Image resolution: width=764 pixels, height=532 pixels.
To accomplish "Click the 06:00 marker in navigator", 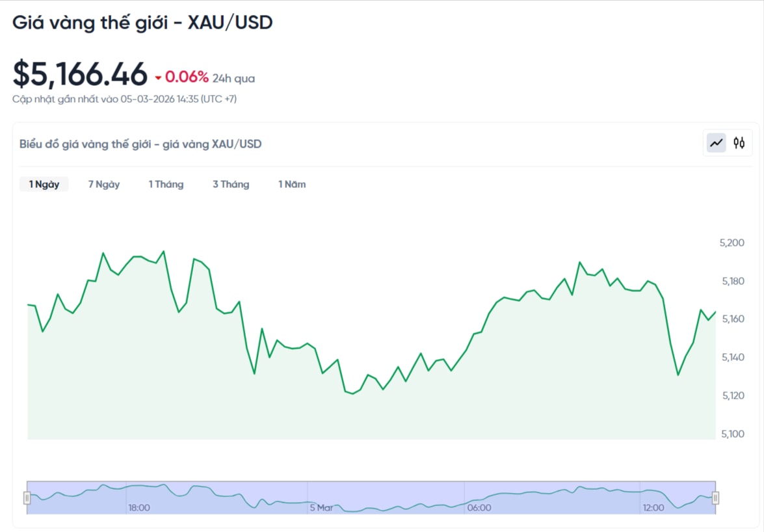I will 479,507.
